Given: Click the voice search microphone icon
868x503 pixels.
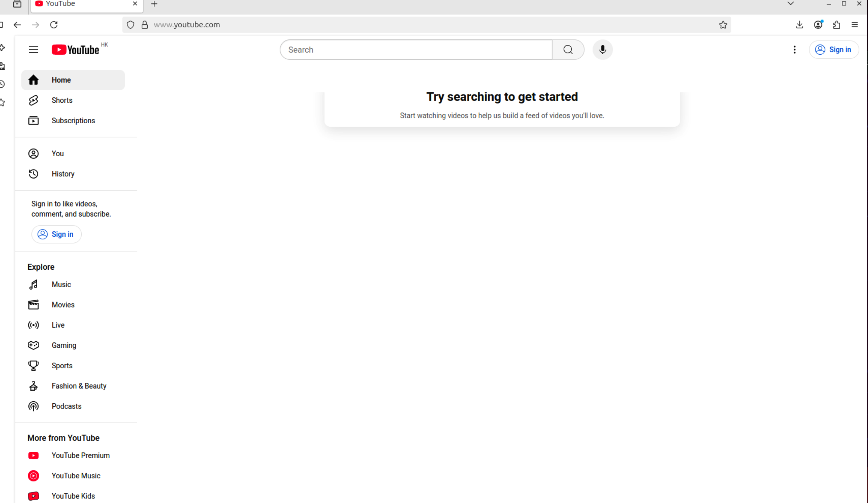Looking at the screenshot, I should click(603, 50).
